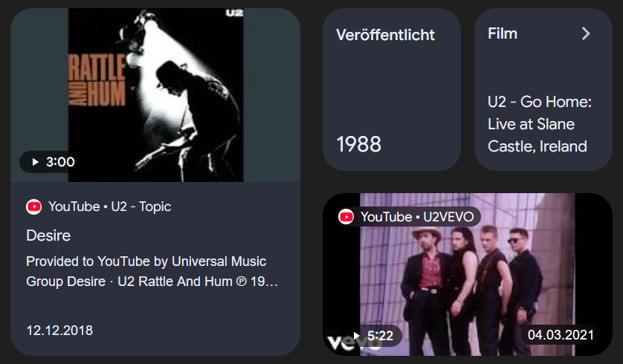Click the Provided to YouTube description text

(152, 271)
